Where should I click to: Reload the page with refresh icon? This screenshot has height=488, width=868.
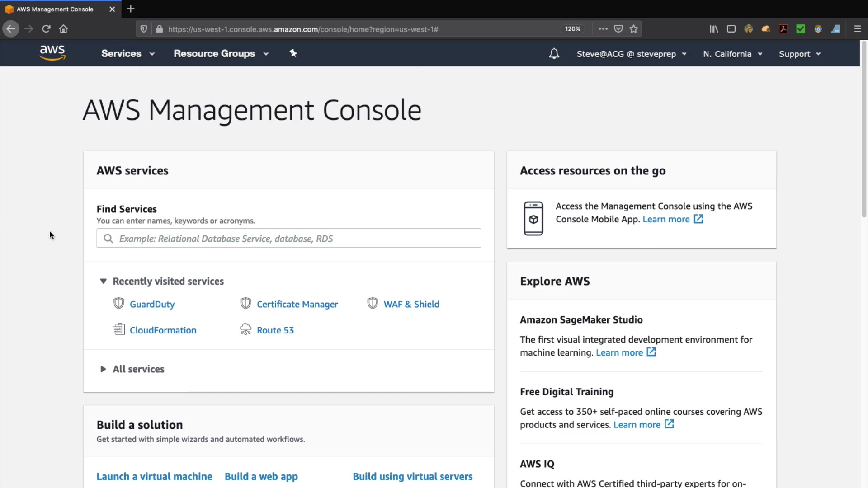46,29
